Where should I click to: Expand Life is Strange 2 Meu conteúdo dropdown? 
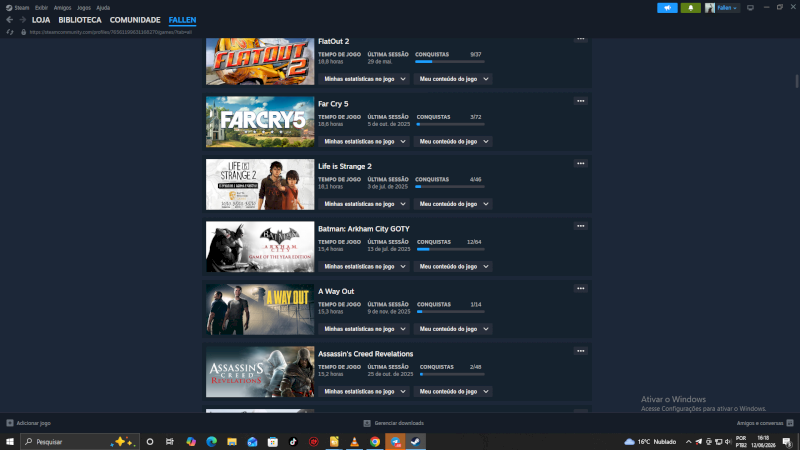click(453, 204)
